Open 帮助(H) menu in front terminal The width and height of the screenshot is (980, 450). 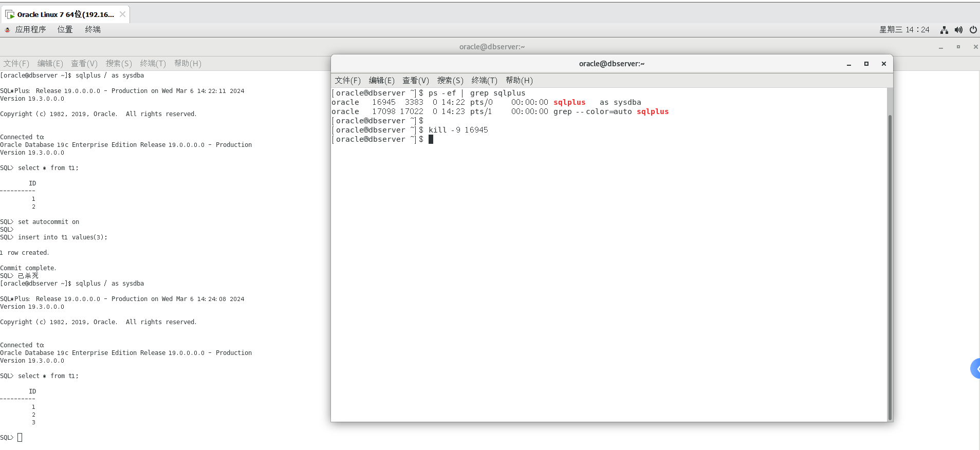519,80
